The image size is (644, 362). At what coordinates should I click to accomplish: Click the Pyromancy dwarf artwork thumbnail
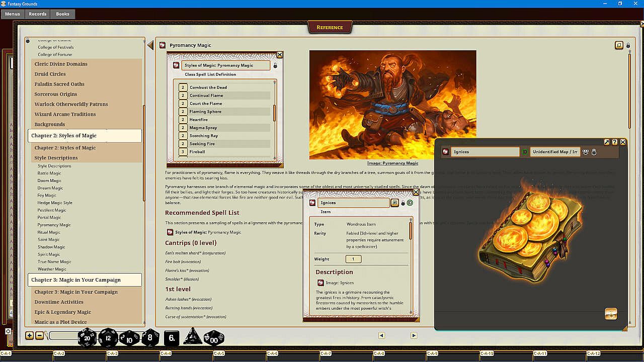pos(392,105)
